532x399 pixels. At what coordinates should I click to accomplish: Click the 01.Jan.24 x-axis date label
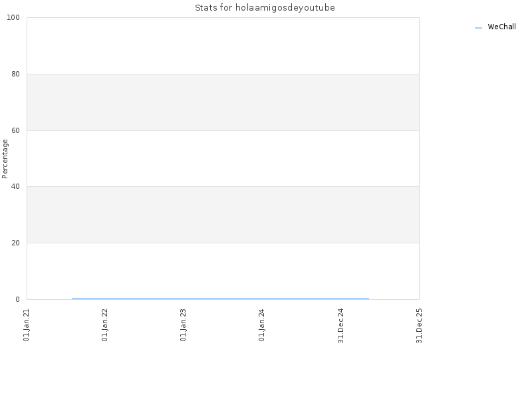pos(261,325)
